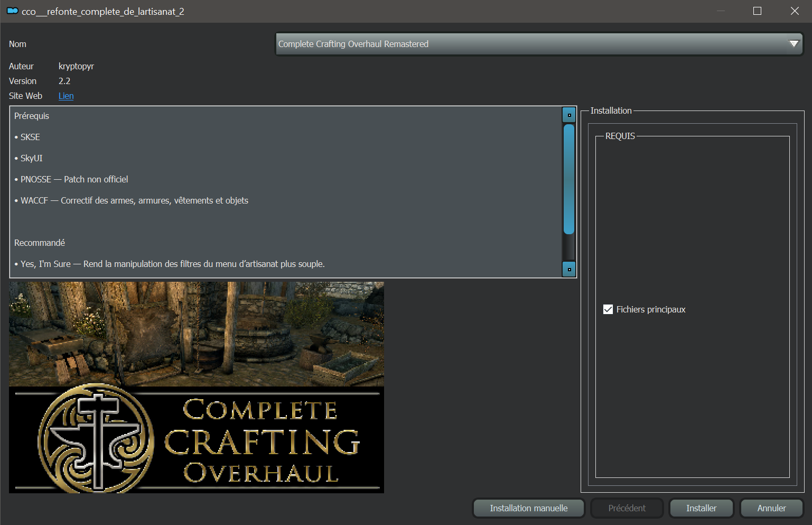The width and height of the screenshot is (812, 525).
Task: Click the description scroll down arrow
Action: [569, 269]
